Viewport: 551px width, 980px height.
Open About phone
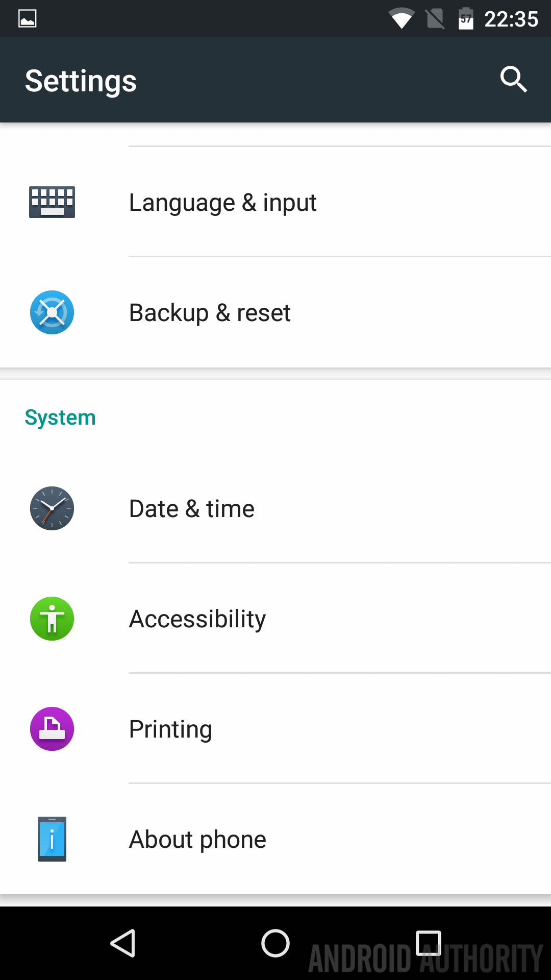pyautogui.click(x=197, y=840)
